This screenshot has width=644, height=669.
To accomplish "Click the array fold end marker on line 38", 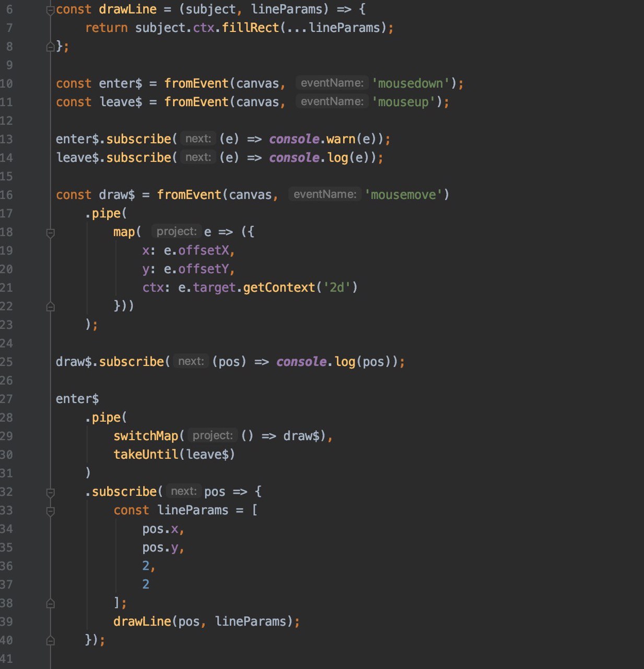I will point(51,603).
